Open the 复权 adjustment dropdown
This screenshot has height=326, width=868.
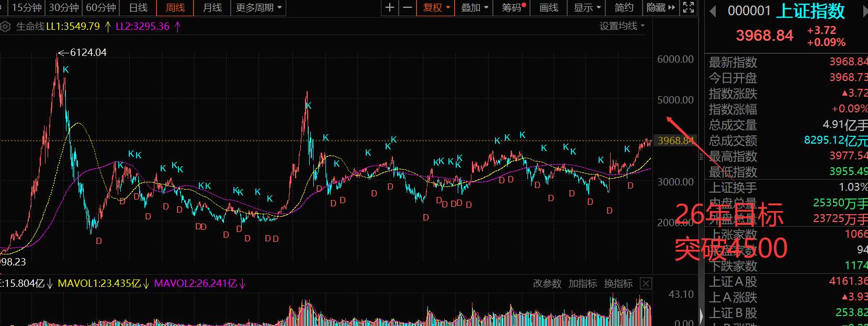tap(436, 7)
